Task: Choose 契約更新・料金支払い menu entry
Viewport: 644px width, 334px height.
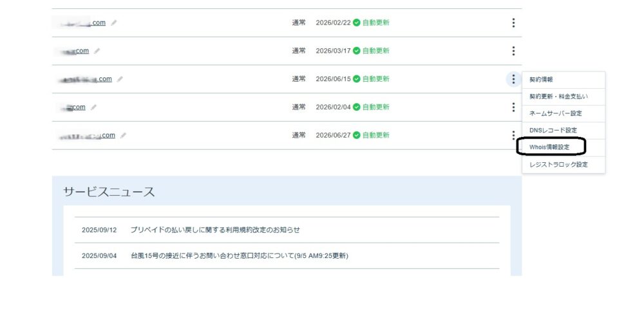Action: coord(558,97)
